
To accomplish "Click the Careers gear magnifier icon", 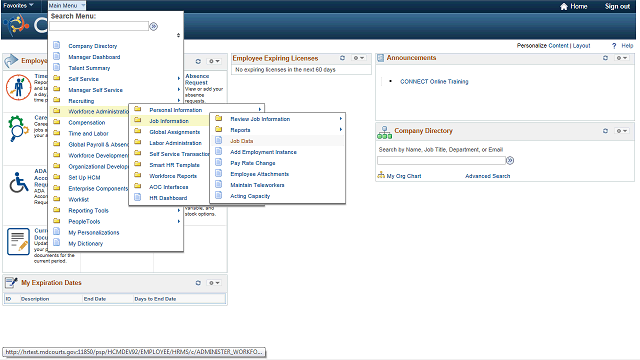I will pyautogui.click(x=18, y=128).
